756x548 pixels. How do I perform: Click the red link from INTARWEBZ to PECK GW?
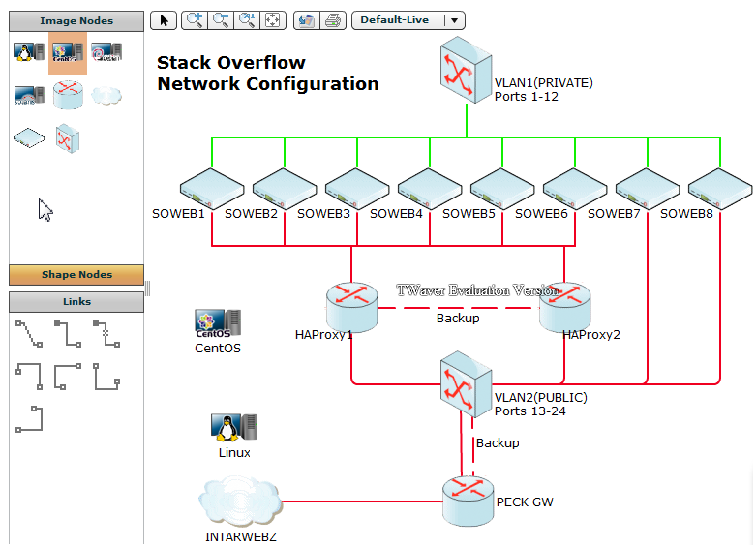click(363, 502)
